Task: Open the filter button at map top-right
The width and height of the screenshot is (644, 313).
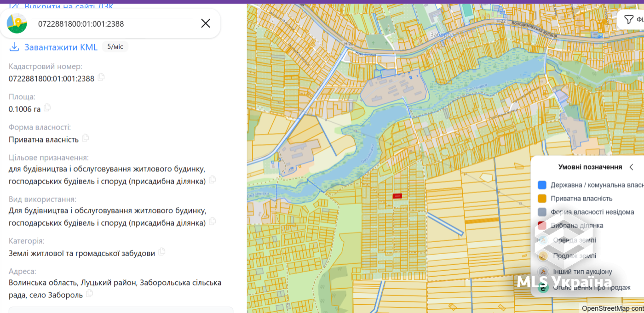Action: 633,19
